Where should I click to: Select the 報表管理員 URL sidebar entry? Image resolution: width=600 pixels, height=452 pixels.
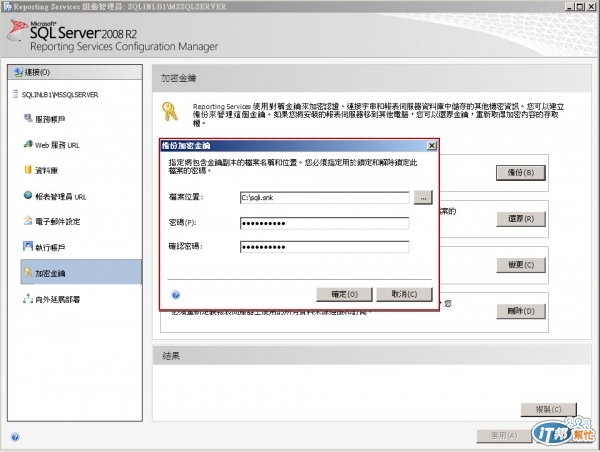[x=60, y=197]
